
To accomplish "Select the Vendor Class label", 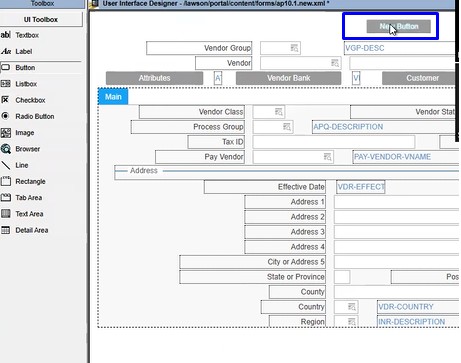I will [192, 112].
